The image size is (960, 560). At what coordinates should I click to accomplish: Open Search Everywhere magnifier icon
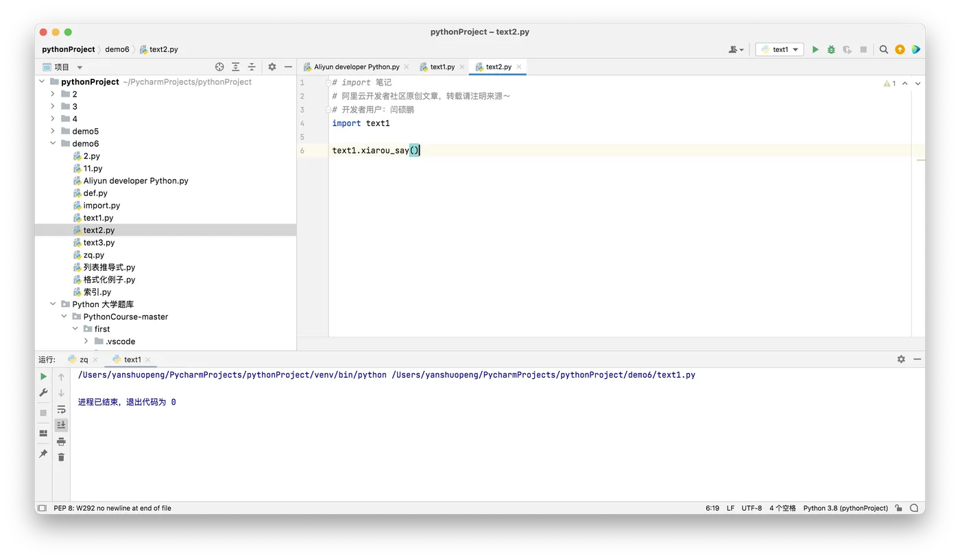tap(884, 49)
